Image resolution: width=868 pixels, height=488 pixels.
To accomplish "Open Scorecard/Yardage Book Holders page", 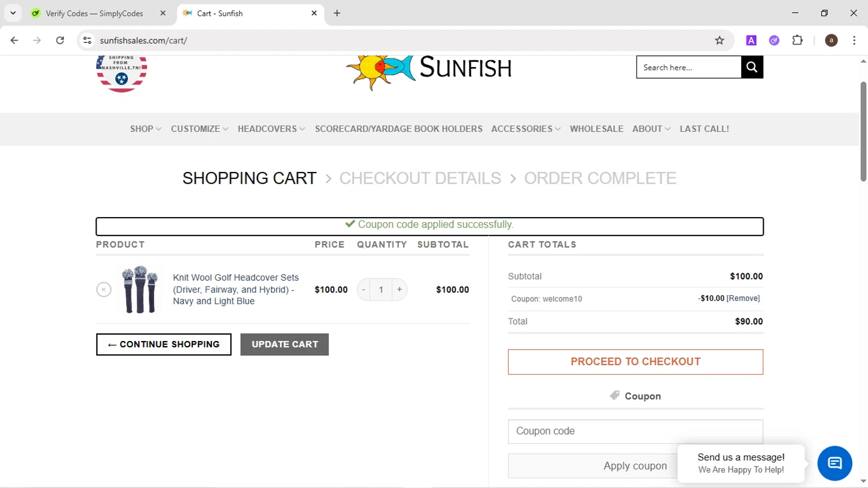I will pyautogui.click(x=399, y=129).
